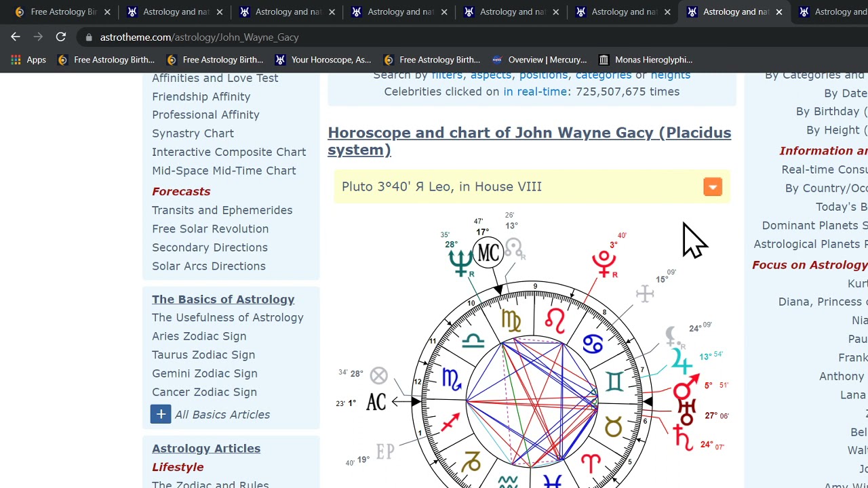Open Gemini Zodiac Sign article
This screenshot has width=868, height=488.
coord(205,373)
